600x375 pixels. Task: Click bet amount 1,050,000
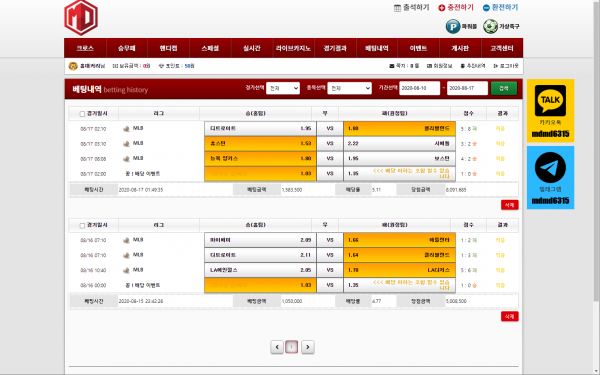(x=292, y=301)
